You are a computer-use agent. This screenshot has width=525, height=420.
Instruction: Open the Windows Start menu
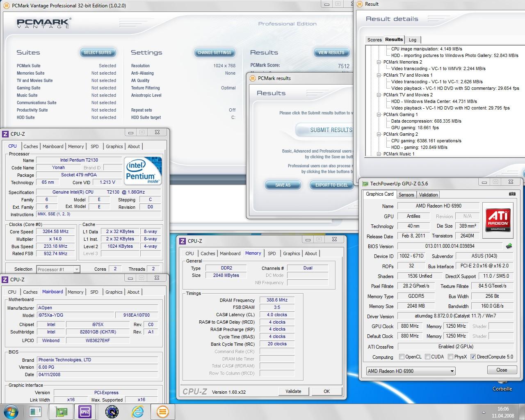pos(11,411)
